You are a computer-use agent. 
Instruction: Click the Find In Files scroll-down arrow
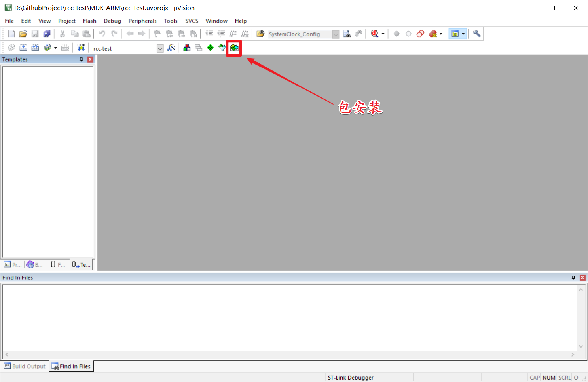point(581,346)
